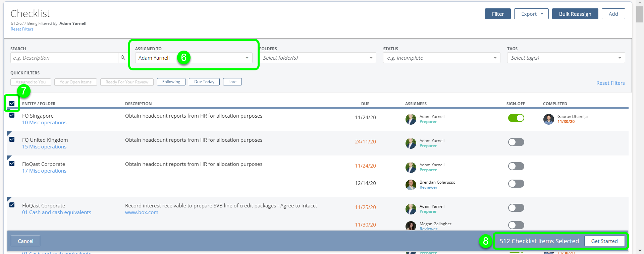The image size is (644, 254).
Task: Open the 10 Misc operations folder link
Action: coord(44,123)
